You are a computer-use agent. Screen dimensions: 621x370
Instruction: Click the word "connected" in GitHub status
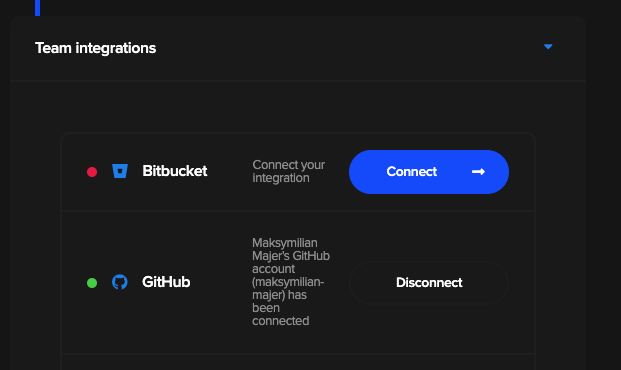pyautogui.click(x=280, y=320)
